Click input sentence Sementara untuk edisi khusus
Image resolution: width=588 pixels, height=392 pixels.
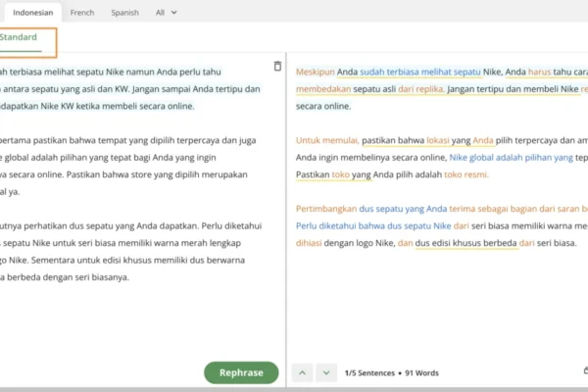(x=138, y=261)
